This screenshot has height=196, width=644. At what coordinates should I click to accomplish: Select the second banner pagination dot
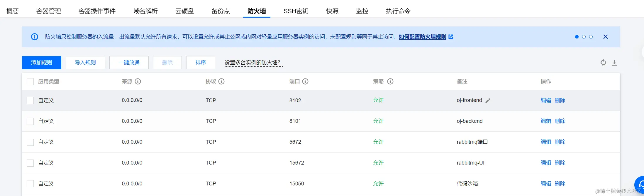584,37
